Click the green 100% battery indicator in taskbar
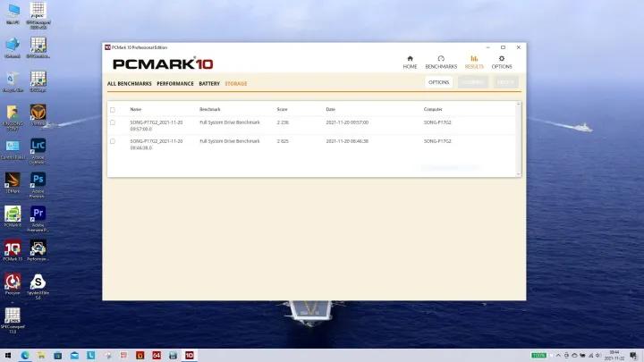This screenshot has width=644, height=362. [538, 356]
